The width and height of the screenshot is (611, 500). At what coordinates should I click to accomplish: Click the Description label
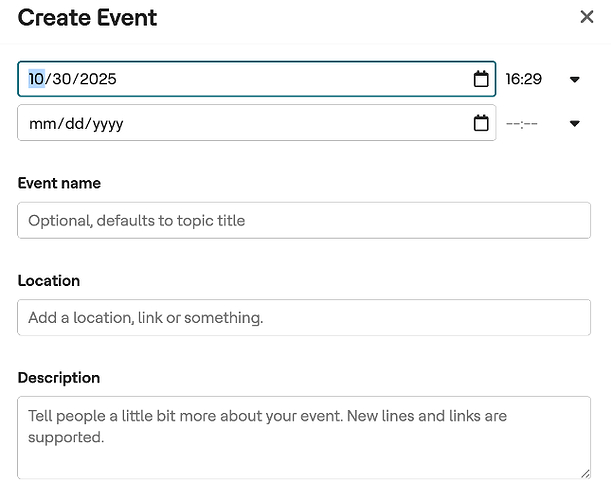click(59, 378)
